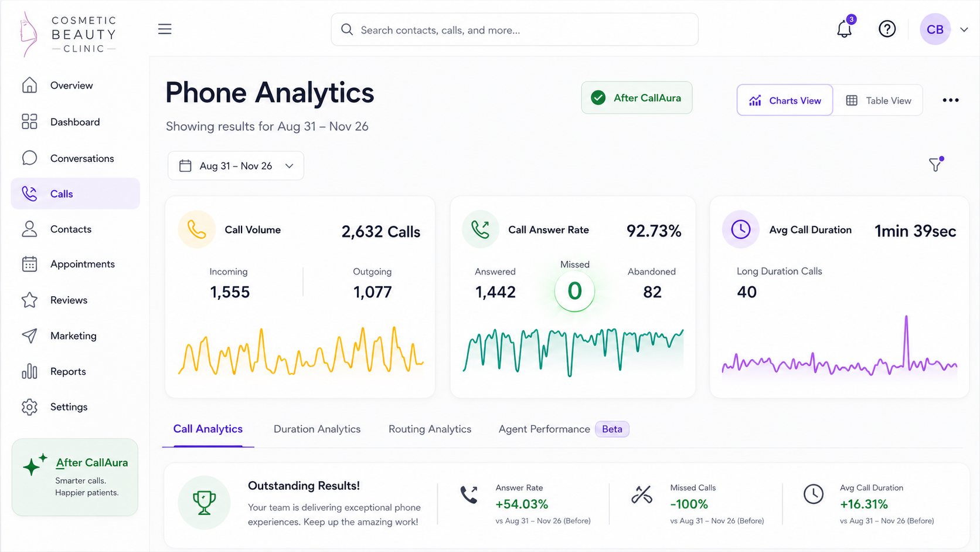Click the trophy icon in Outstanding Results

tap(204, 503)
